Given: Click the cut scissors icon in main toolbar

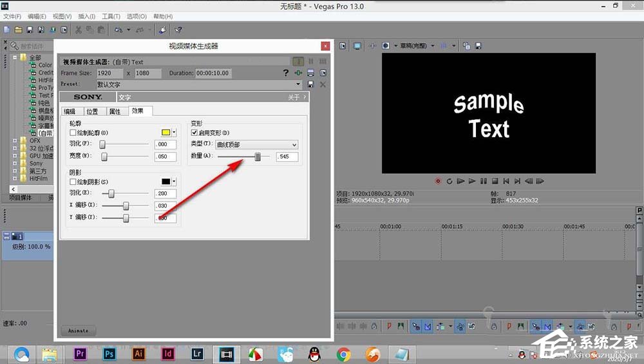Looking at the screenshot, I should pyautogui.click(x=79, y=29).
